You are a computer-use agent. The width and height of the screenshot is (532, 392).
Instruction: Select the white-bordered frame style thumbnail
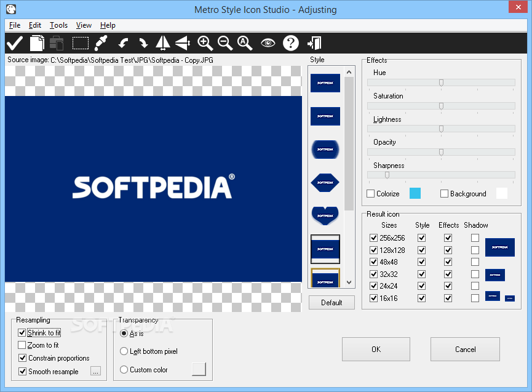pyautogui.click(x=325, y=249)
